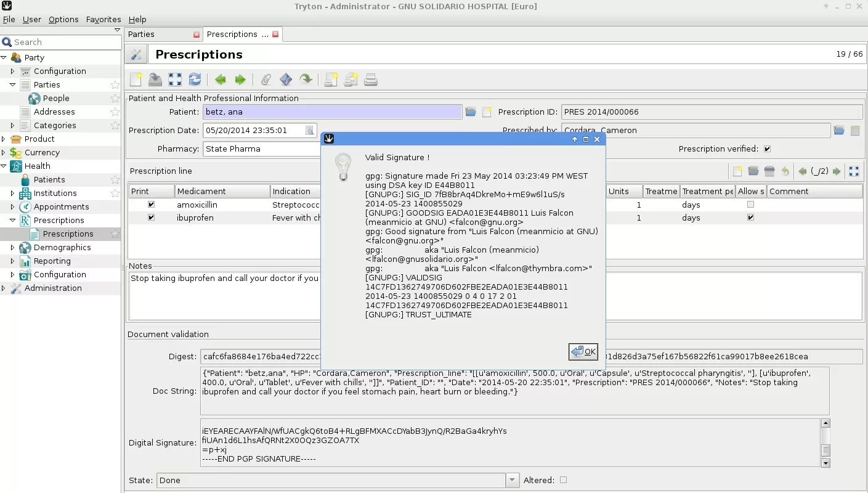Click Digital Signature scrollbar thumb

[x=826, y=449]
